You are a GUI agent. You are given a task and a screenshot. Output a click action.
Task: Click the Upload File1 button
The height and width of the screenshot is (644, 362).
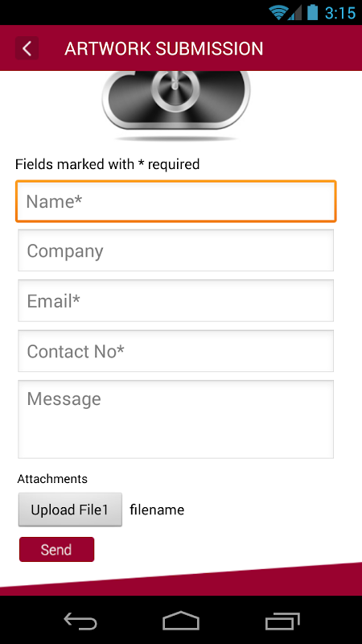coord(70,510)
